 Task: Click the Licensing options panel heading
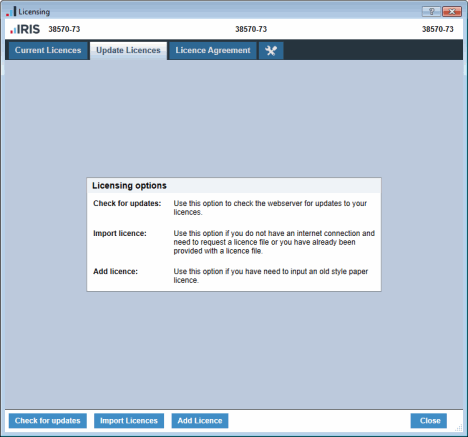click(129, 186)
